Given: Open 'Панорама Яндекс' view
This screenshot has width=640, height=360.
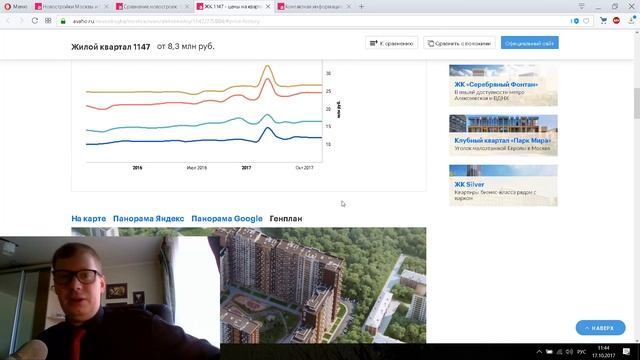Looking at the screenshot, I should point(149,219).
